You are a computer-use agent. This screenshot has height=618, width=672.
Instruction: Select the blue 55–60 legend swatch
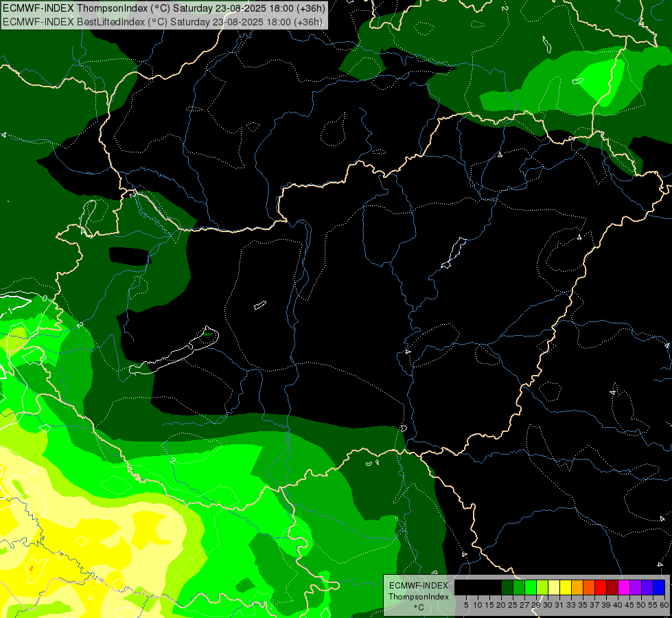click(659, 587)
